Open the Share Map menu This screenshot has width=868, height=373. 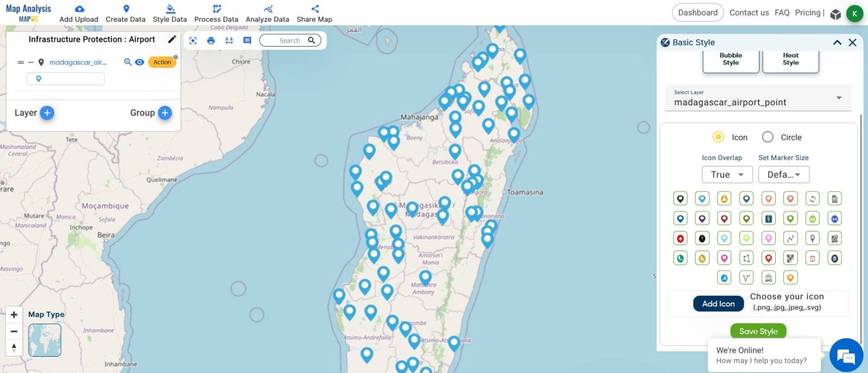[314, 14]
